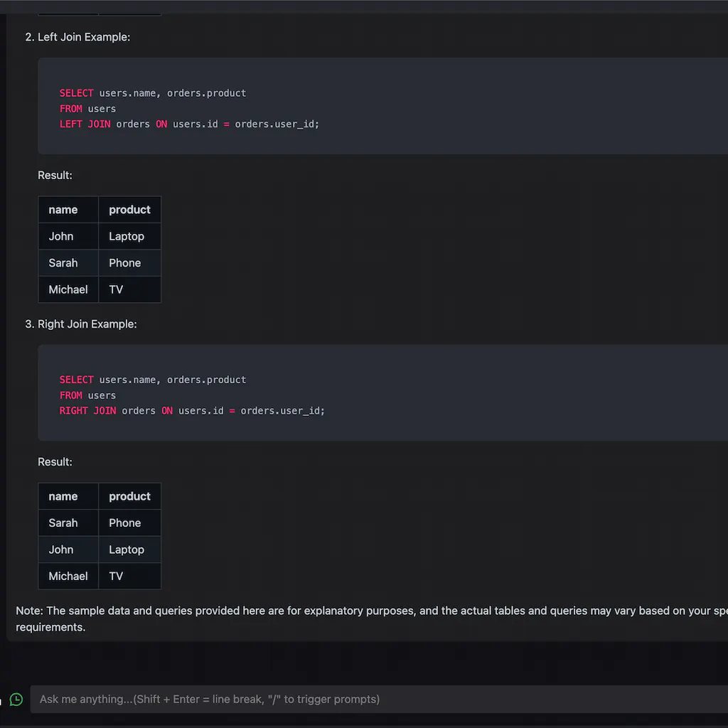Select "Michael" cell in Left Join result table
Viewport: 728px width, 728px height.
pos(68,289)
